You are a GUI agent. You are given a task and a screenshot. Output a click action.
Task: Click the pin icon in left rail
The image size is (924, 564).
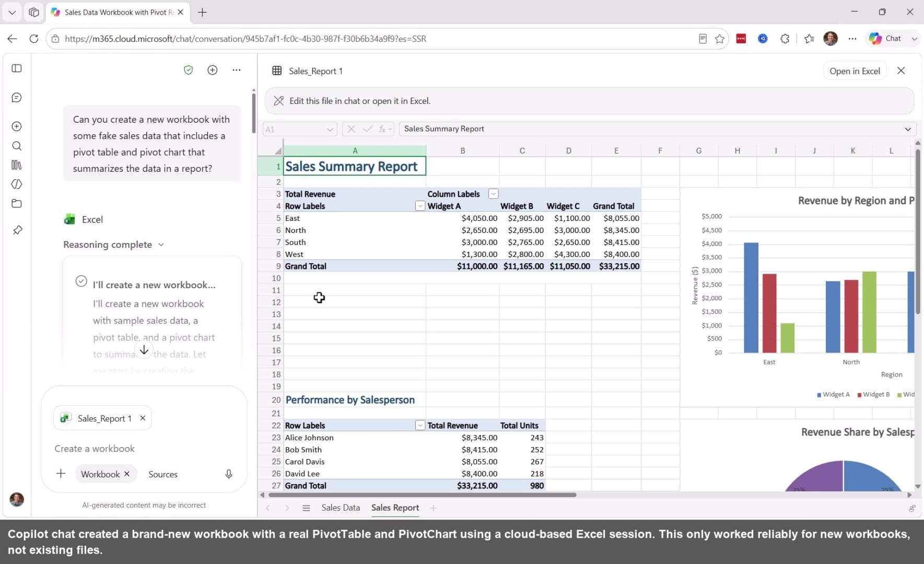pyautogui.click(x=17, y=230)
